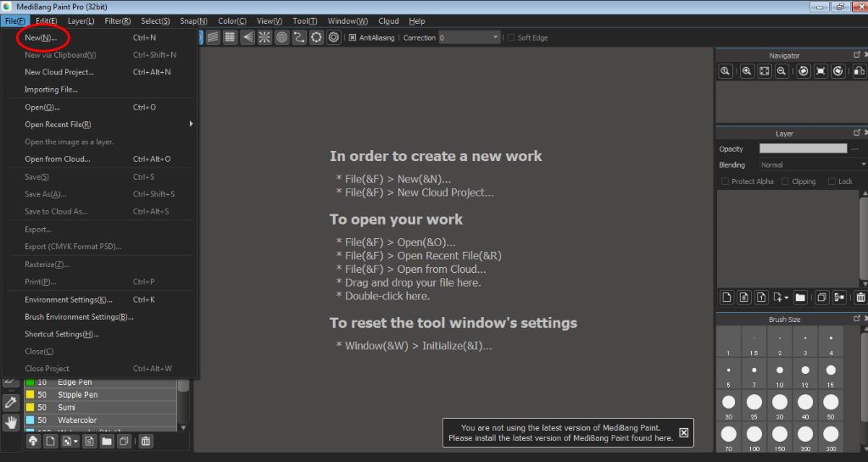Select the concentric circle snap icon
Viewport: 868px width, 462px height.
point(281,37)
